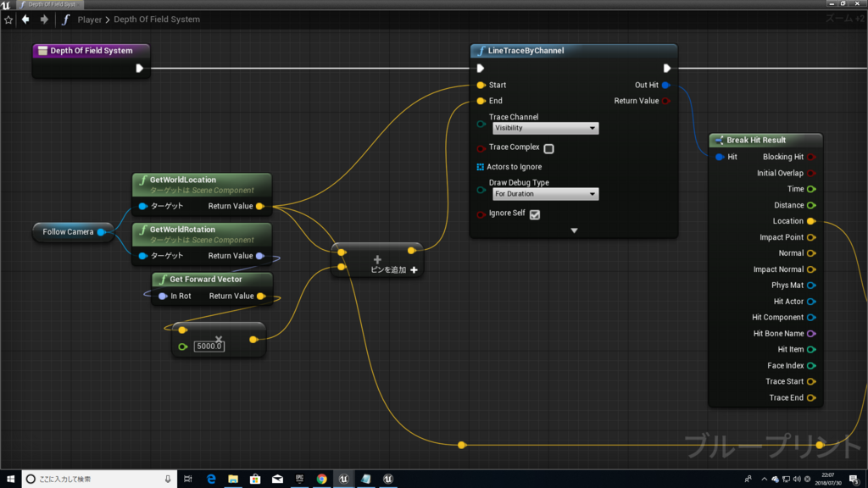Click GetWorldLocation target input pin
Image resolution: width=868 pixels, height=488 pixels.
pyautogui.click(x=142, y=207)
